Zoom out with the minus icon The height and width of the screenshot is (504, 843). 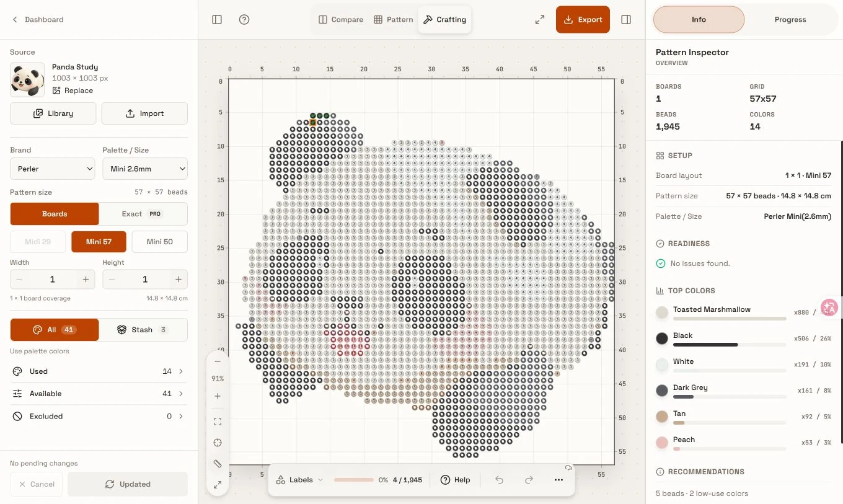tap(218, 361)
